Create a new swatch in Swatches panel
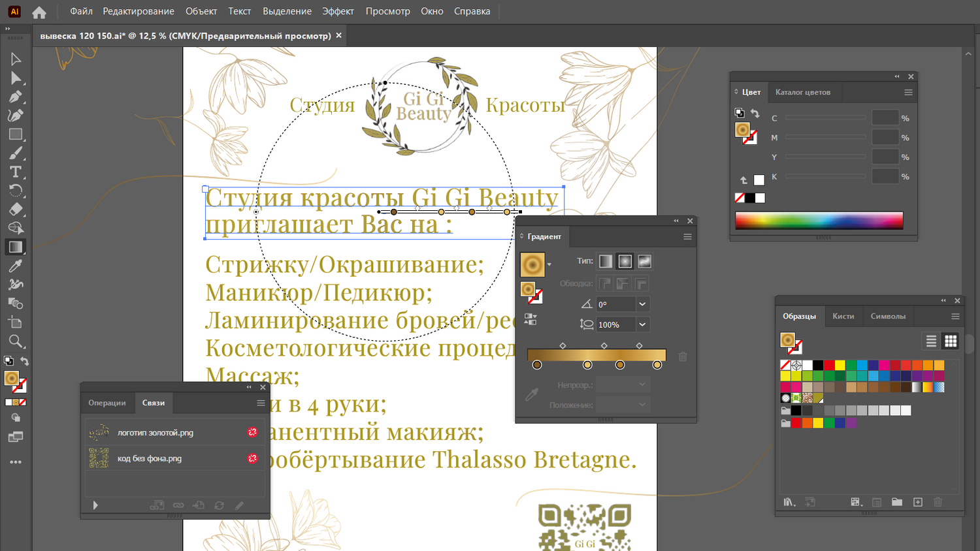Screen dimensions: 980x551 tap(918, 502)
